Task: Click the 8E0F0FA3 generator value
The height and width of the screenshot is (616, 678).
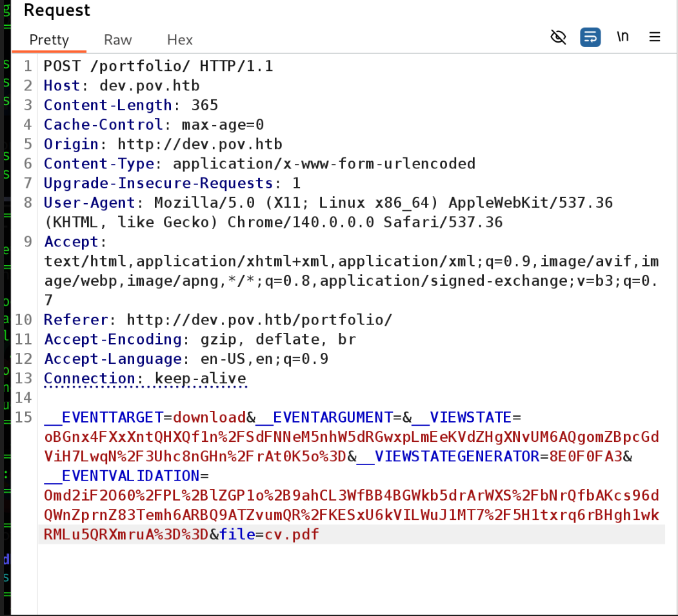Action: (x=586, y=457)
